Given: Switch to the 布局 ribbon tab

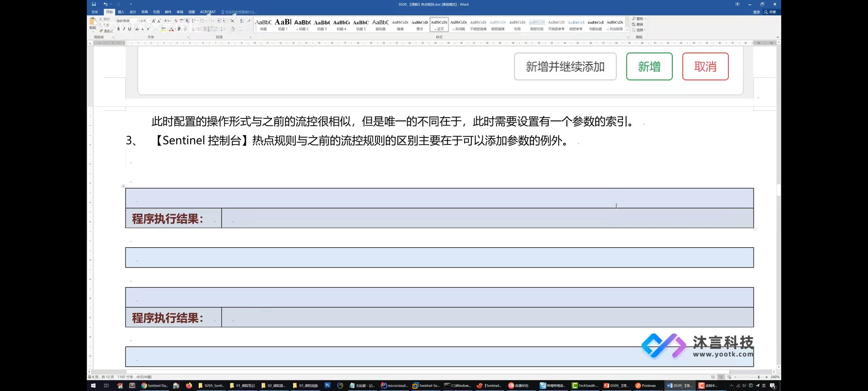Looking at the screenshot, I should (144, 12).
